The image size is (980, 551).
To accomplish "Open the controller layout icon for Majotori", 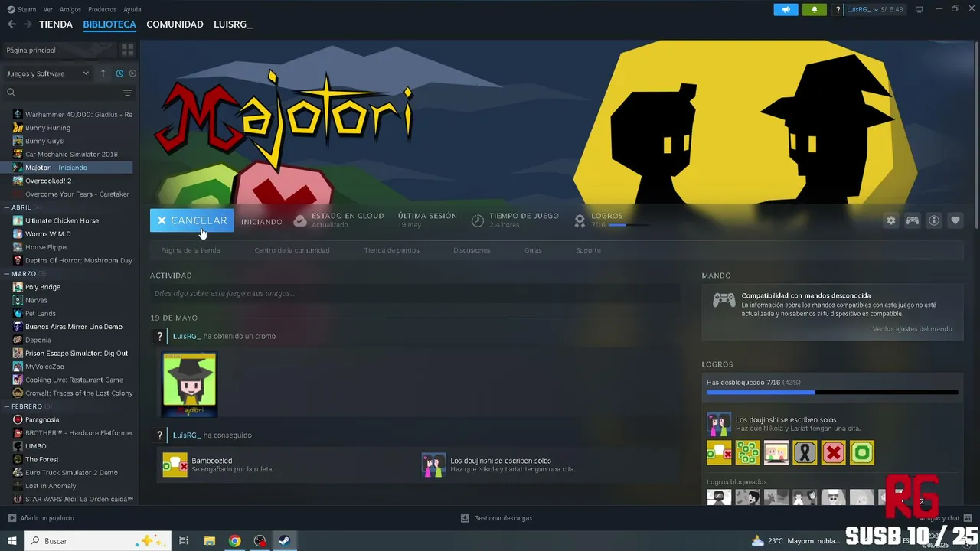I will click(x=913, y=220).
